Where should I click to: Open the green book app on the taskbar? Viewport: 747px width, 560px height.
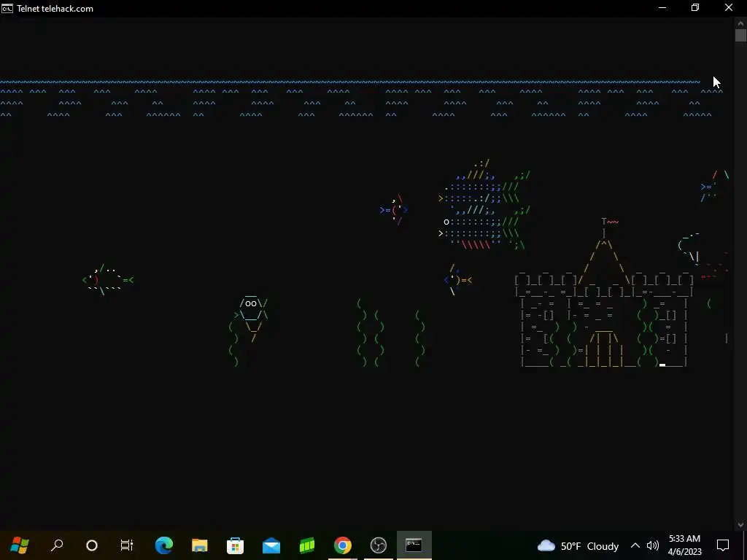[x=307, y=545]
